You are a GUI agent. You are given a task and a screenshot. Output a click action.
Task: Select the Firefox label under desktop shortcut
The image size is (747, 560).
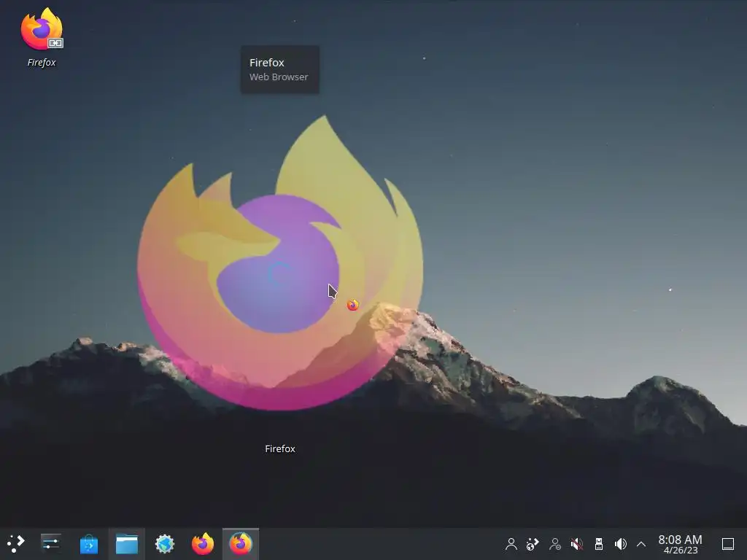coord(42,63)
